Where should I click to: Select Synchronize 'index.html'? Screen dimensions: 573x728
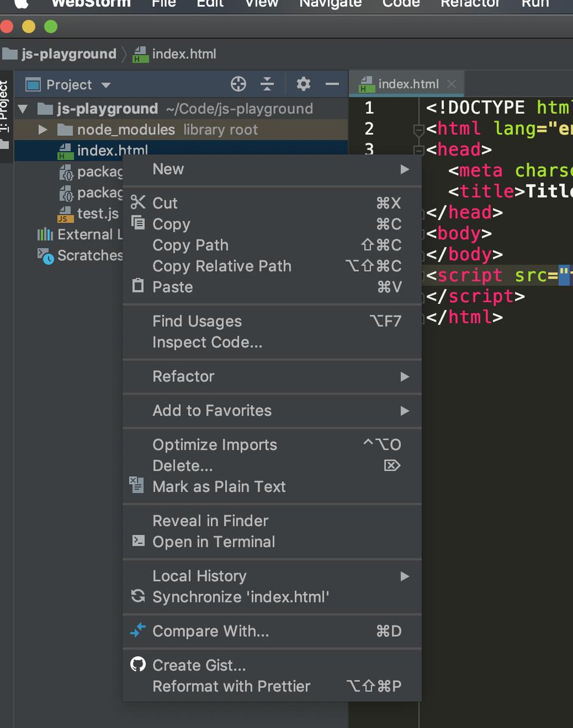[272, 597]
